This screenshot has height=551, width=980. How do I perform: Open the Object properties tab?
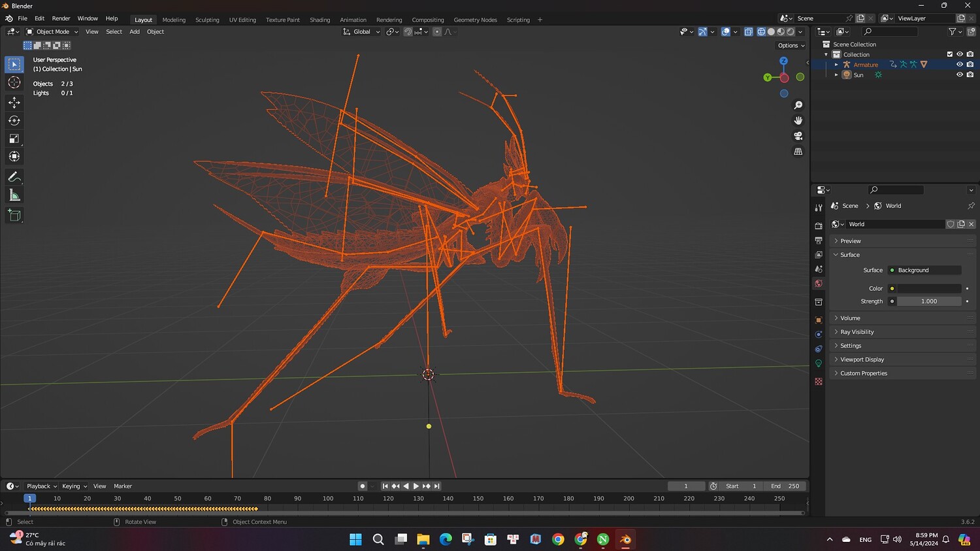click(819, 320)
